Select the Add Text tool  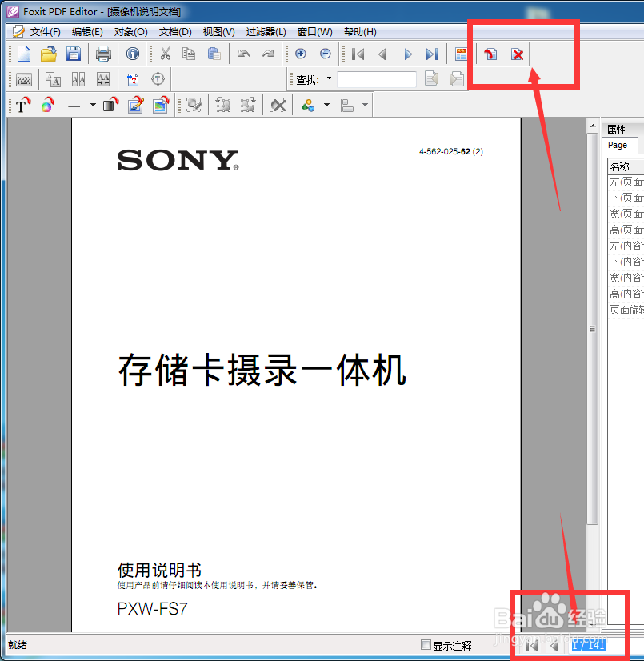[x=22, y=105]
